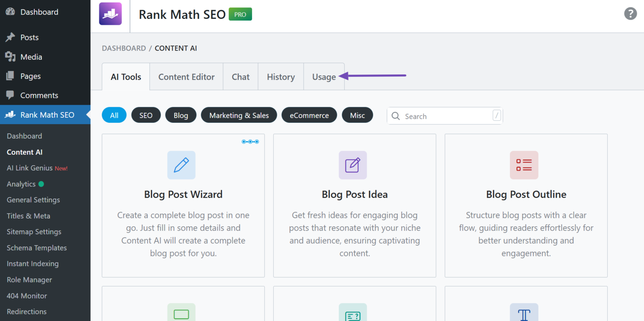The image size is (644, 321).
Task: Click the wizard steps icon on Blog Post Wizard card
Action: 250,142
